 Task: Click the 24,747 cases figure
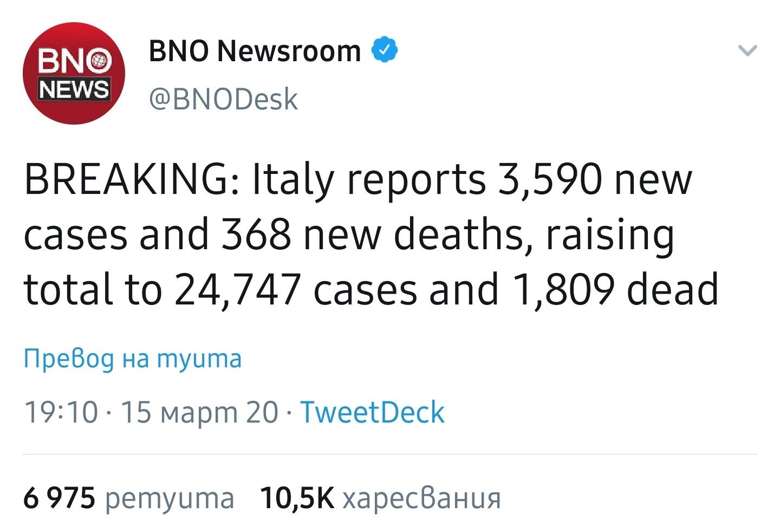click(x=238, y=289)
